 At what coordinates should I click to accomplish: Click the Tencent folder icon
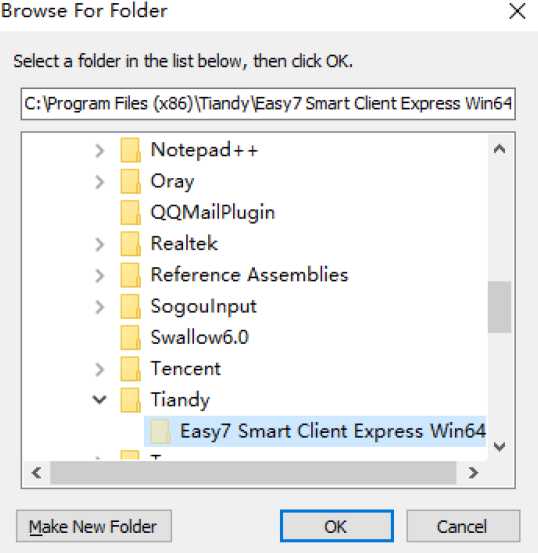coord(131,369)
